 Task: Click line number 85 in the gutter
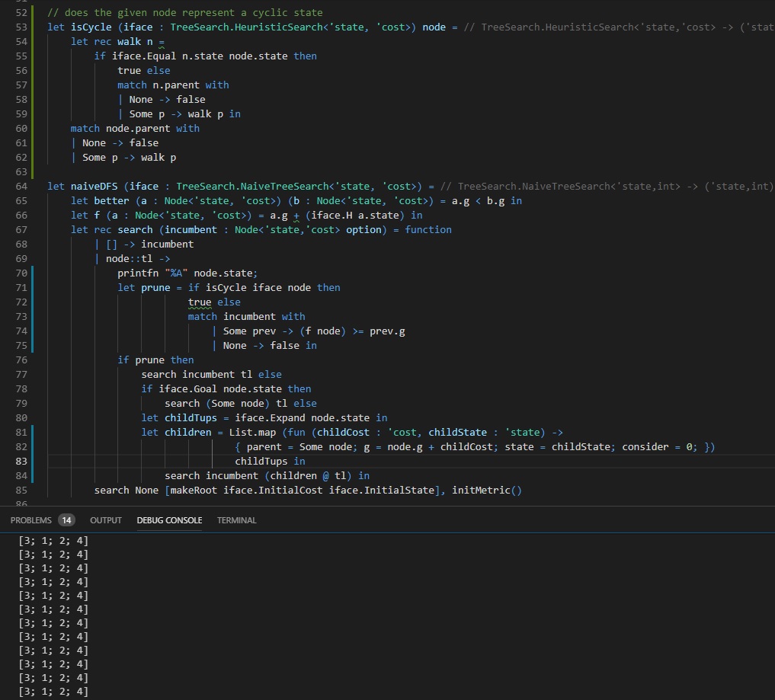click(x=21, y=490)
